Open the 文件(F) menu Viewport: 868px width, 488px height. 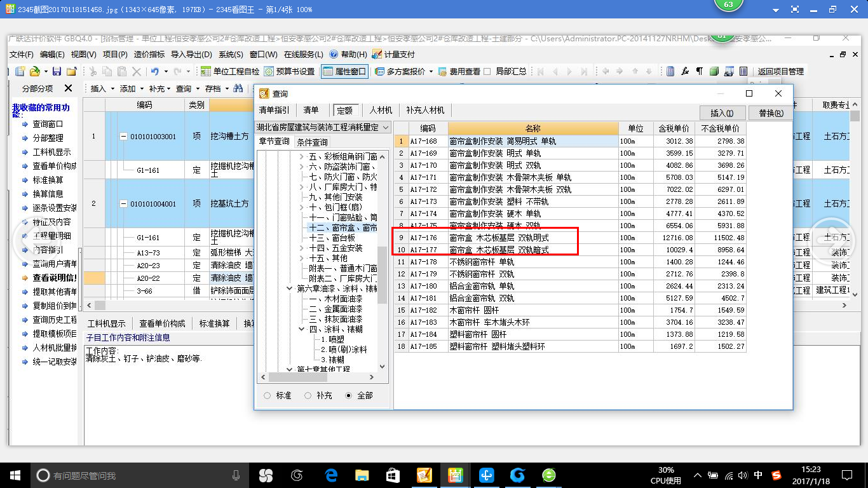pos(21,55)
